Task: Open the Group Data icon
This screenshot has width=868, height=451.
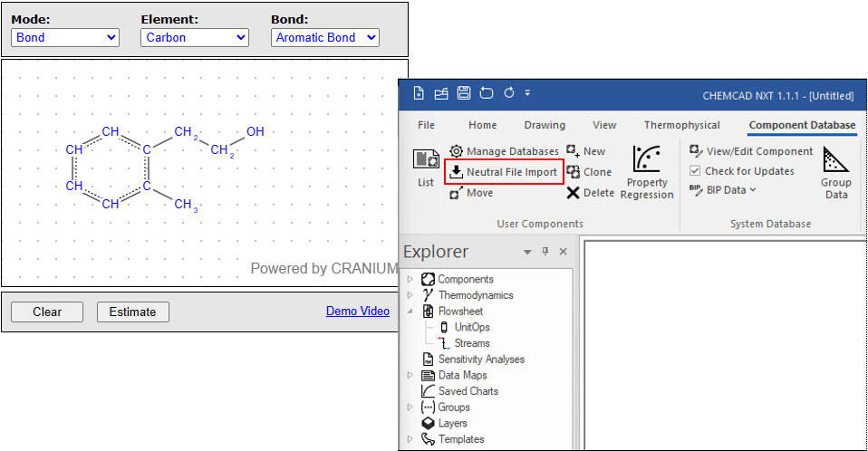Action: 834,161
